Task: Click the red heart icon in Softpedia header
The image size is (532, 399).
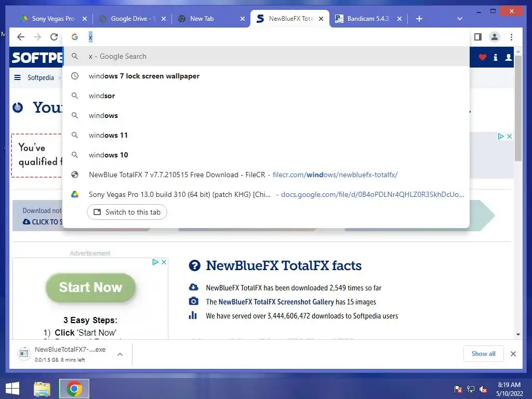Action: click(x=482, y=58)
